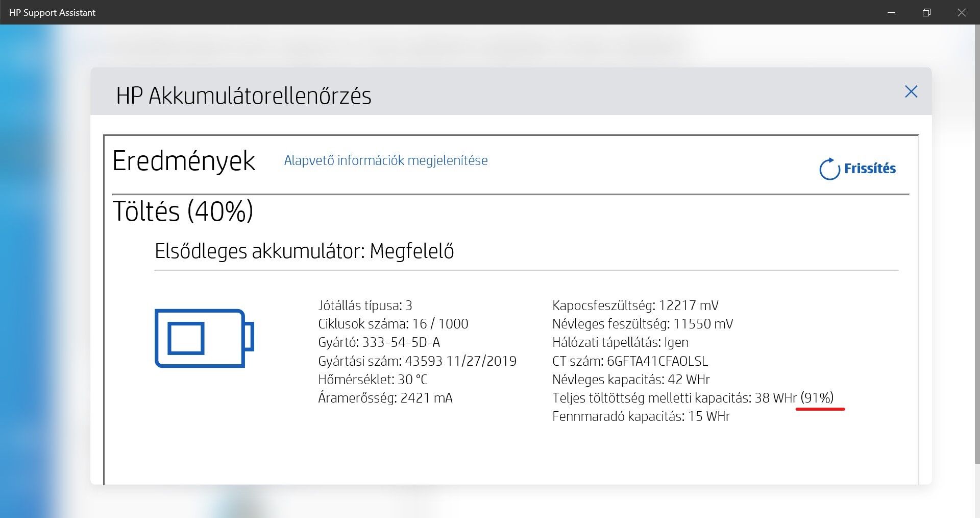Click Jótállás típusa: 3 line
This screenshot has height=518, width=980.
(365, 305)
